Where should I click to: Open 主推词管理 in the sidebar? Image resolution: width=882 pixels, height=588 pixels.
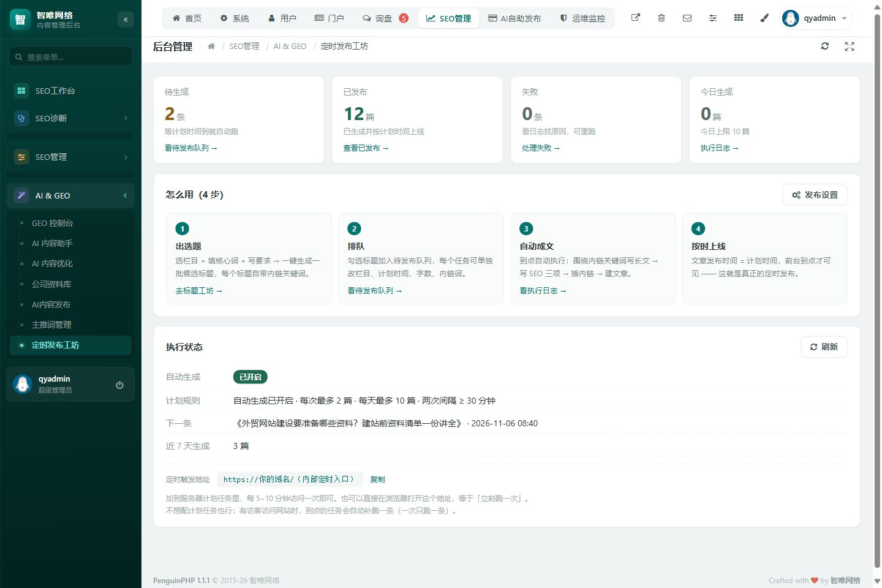[x=70, y=325]
